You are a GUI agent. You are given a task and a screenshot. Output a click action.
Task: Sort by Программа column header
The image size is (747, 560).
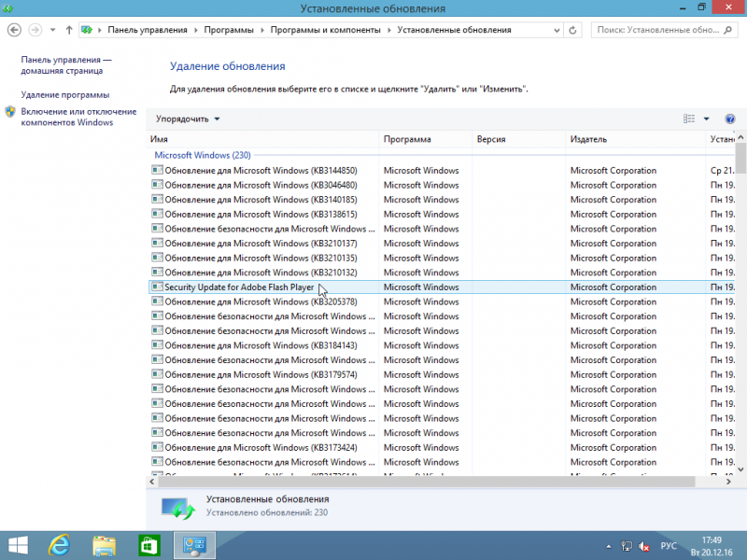[x=426, y=139]
